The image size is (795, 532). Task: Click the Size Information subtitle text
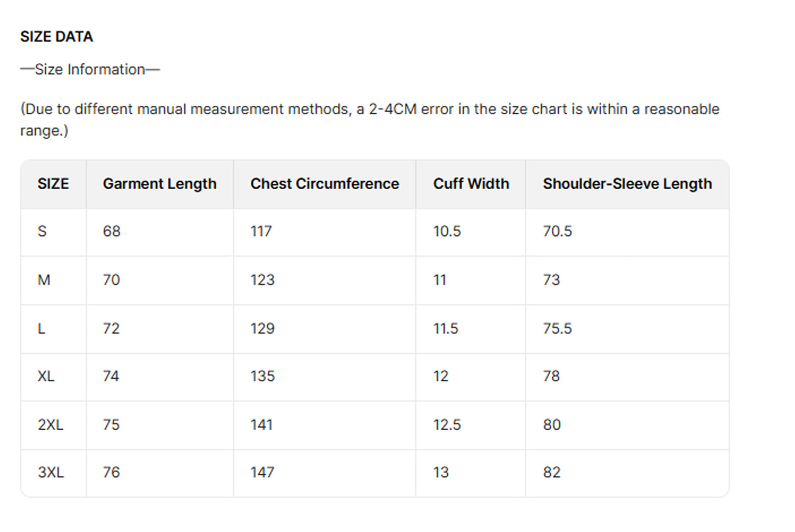(x=90, y=69)
